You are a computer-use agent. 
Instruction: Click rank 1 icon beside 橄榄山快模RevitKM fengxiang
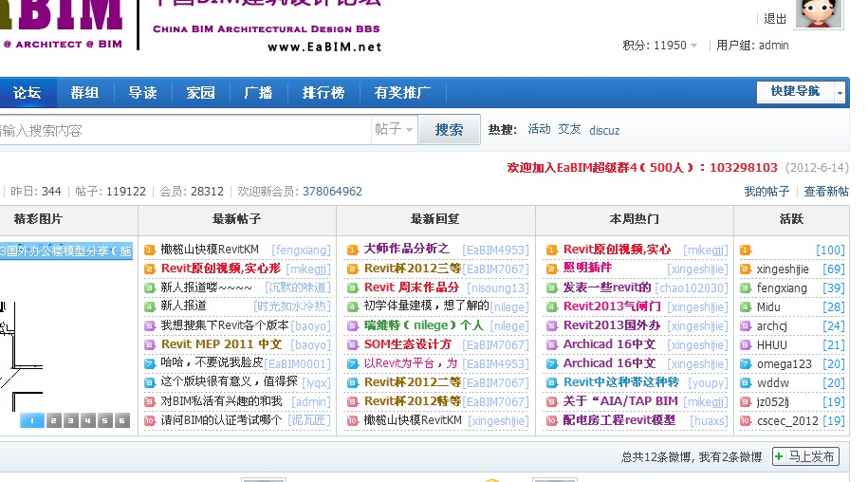(150, 250)
